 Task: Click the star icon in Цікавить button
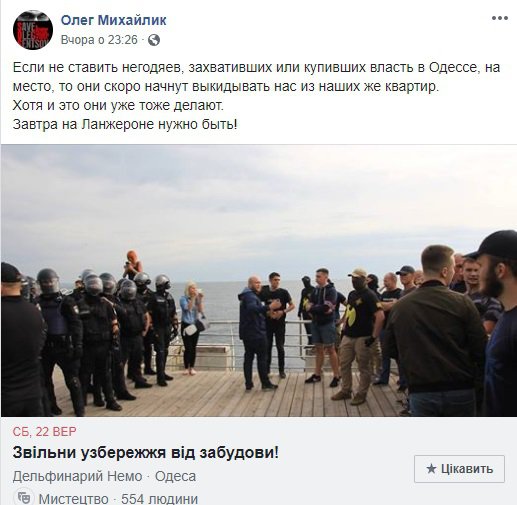coord(431,469)
